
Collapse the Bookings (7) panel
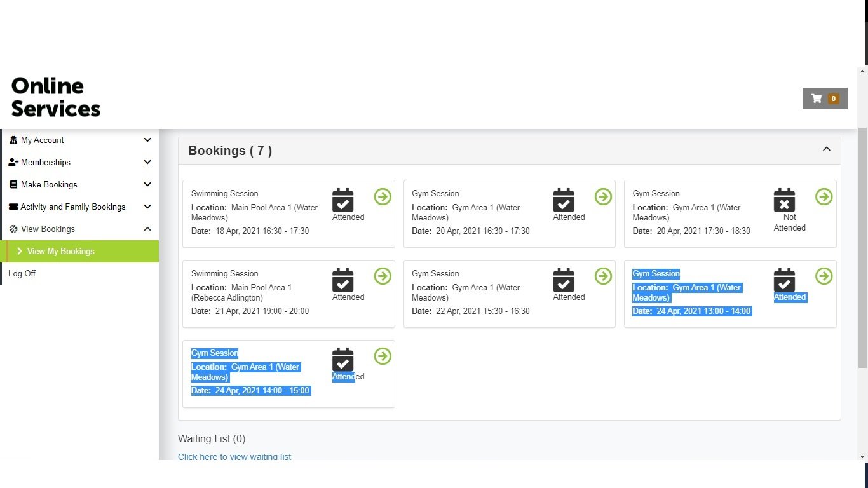(x=826, y=150)
